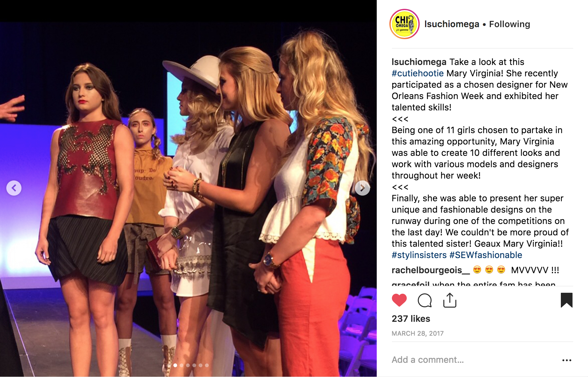The image size is (588, 377).
Task: Click the March 28, 2017 timestamp
Action: tap(417, 333)
